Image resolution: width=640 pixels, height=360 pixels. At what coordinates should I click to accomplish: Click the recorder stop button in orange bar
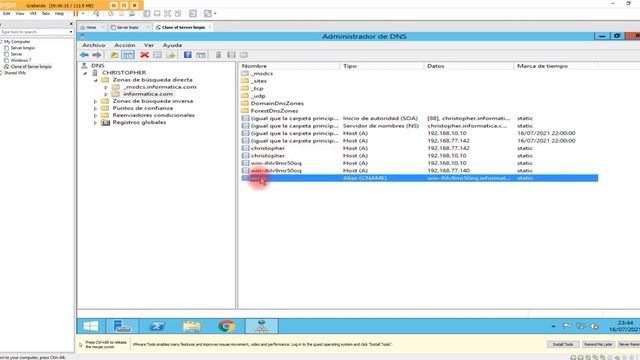134,5
